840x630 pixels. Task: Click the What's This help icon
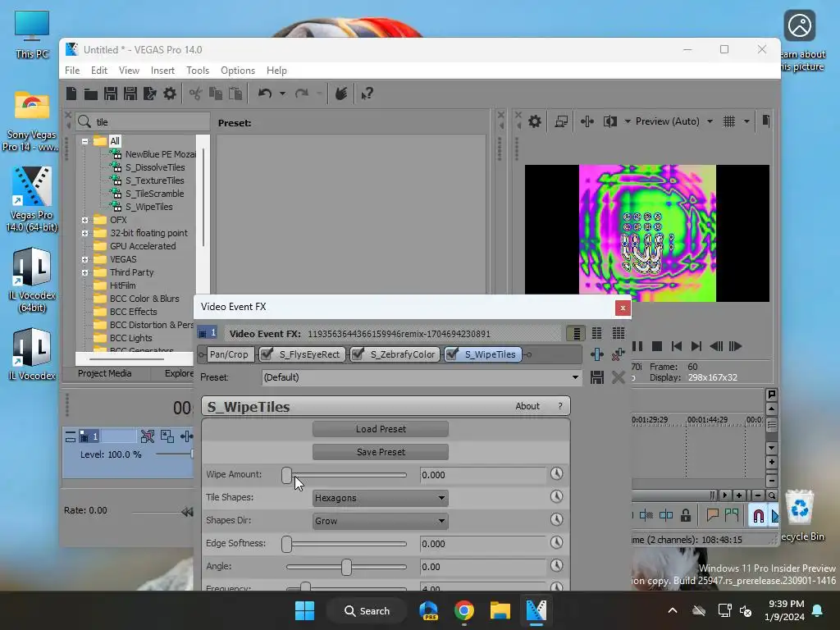click(367, 94)
